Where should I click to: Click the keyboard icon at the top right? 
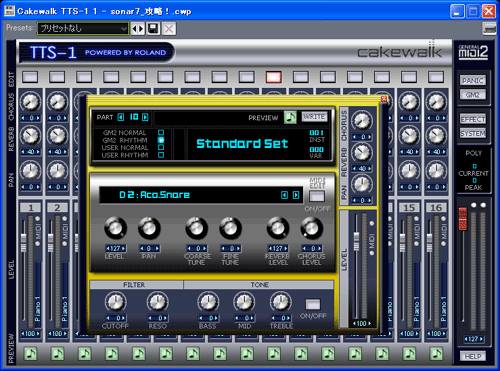click(489, 29)
